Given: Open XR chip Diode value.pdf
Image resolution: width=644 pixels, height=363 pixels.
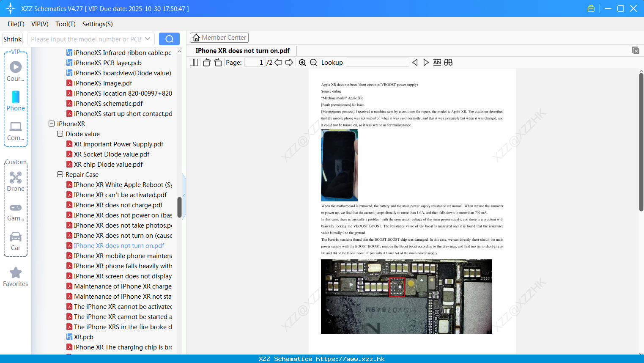Looking at the screenshot, I should tap(104, 164).
